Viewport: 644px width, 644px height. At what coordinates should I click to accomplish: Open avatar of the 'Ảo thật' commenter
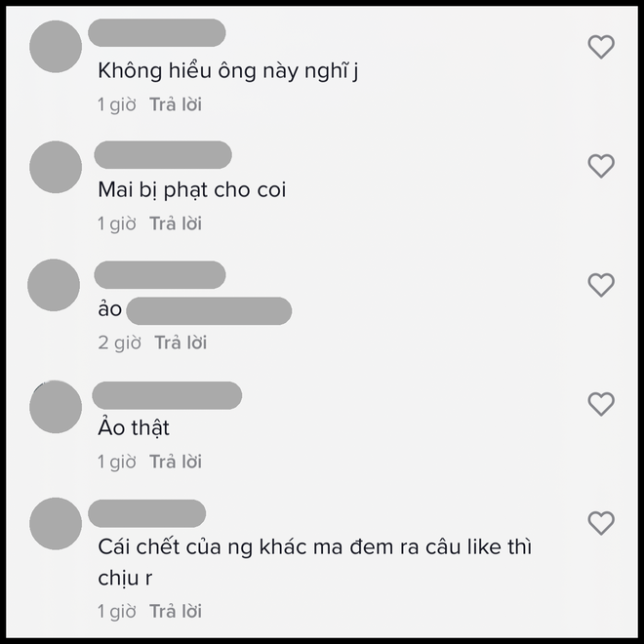point(56,407)
